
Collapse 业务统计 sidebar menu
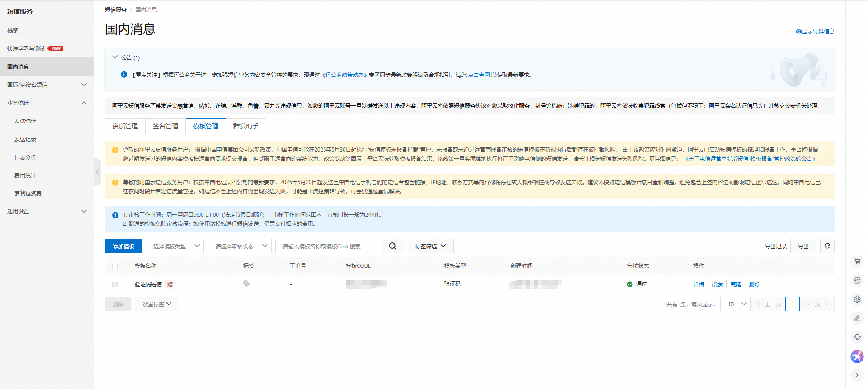point(47,103)
